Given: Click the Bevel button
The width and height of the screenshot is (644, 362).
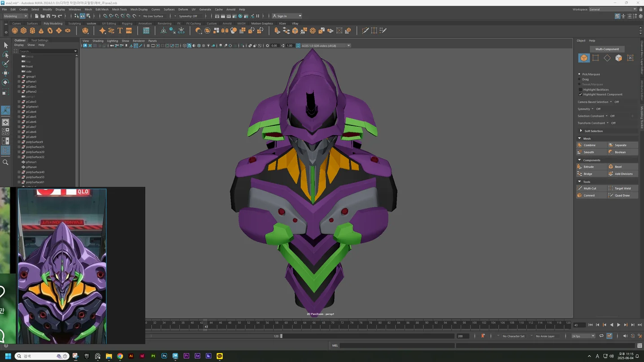Looking at the screenshot, I should (x=622, y=167).
